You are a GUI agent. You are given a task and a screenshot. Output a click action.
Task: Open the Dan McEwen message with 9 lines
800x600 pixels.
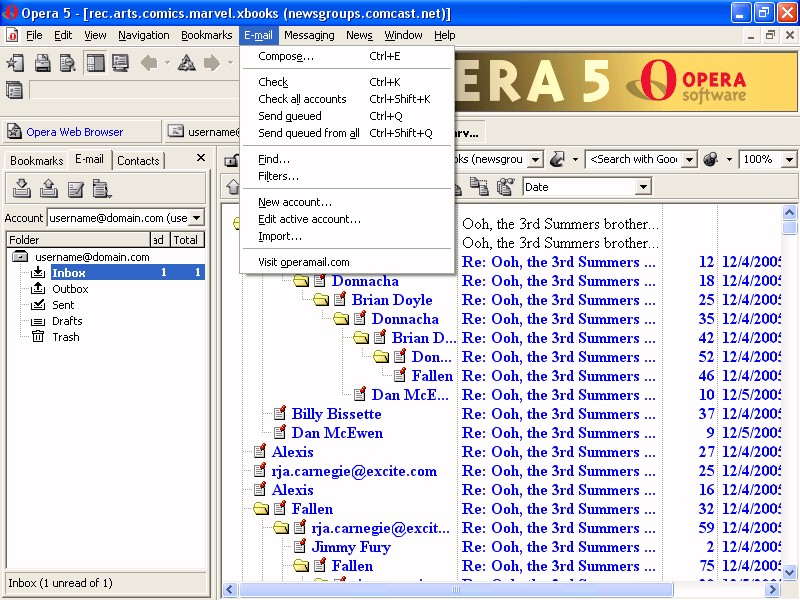(x=337, y=433)
